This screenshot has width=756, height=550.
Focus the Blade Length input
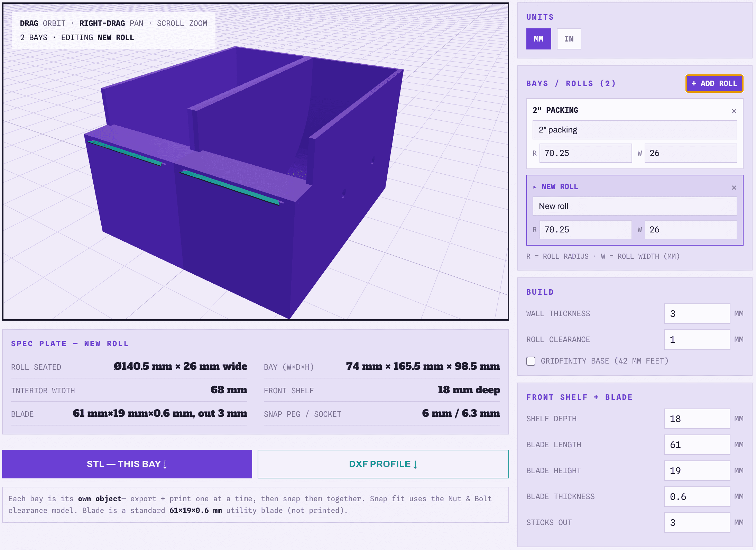tap(697, 445)
